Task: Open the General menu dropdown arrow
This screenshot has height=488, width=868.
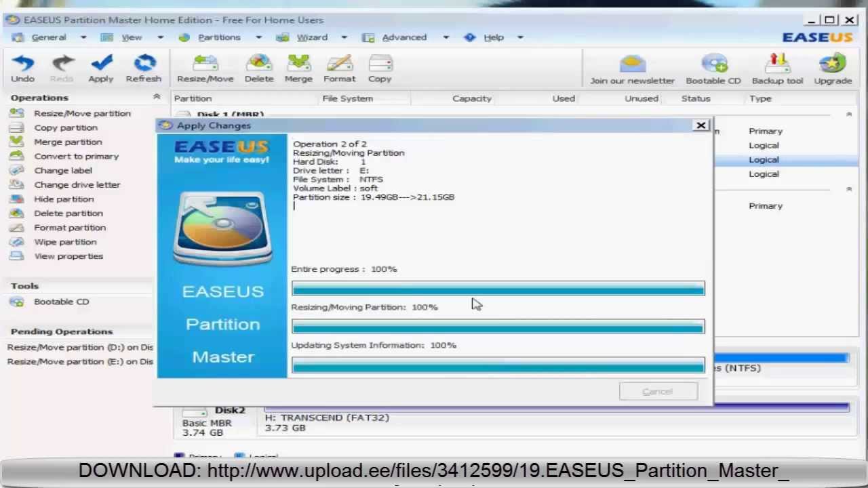Action: (x=83, y=37)
